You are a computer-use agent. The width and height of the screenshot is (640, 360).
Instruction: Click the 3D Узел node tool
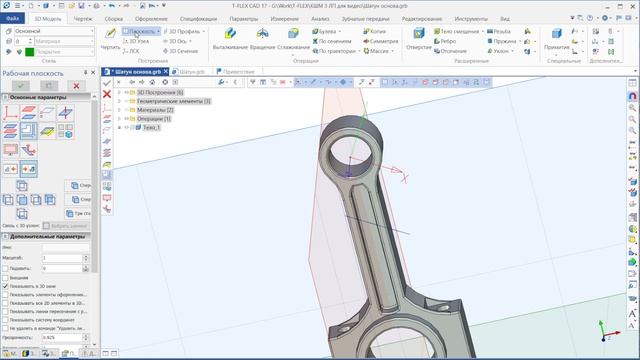(136, 41)
